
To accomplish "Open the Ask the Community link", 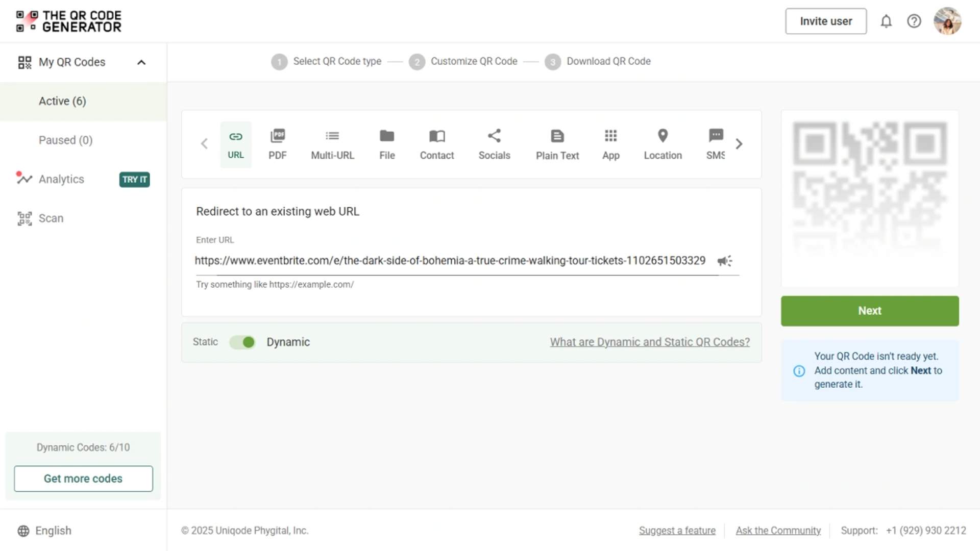I will (x=778, y=531).
